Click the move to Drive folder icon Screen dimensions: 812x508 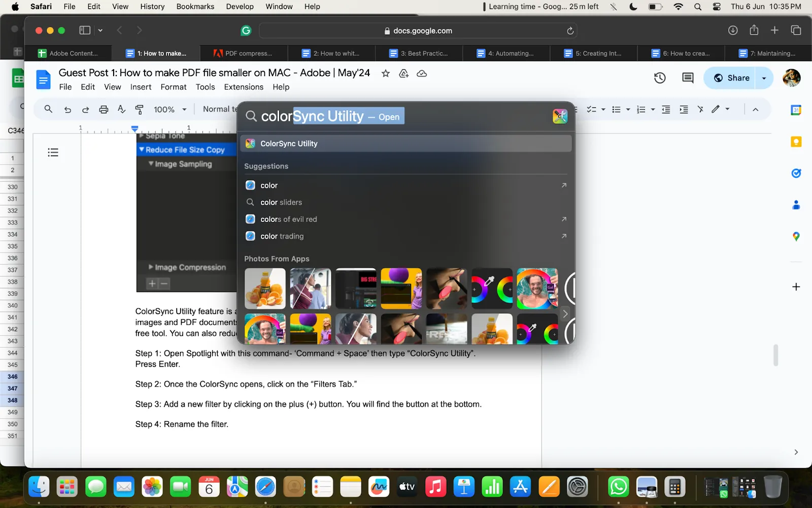(403, 73)
